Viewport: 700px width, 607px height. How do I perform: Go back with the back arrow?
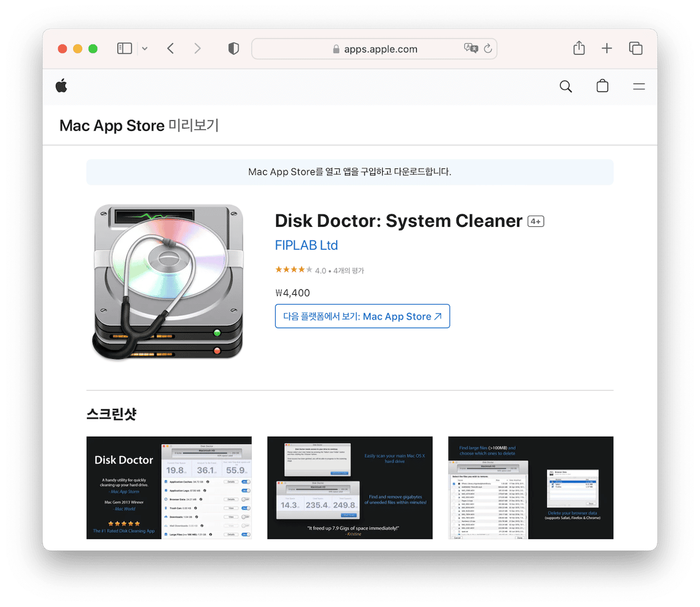(170, 49)
